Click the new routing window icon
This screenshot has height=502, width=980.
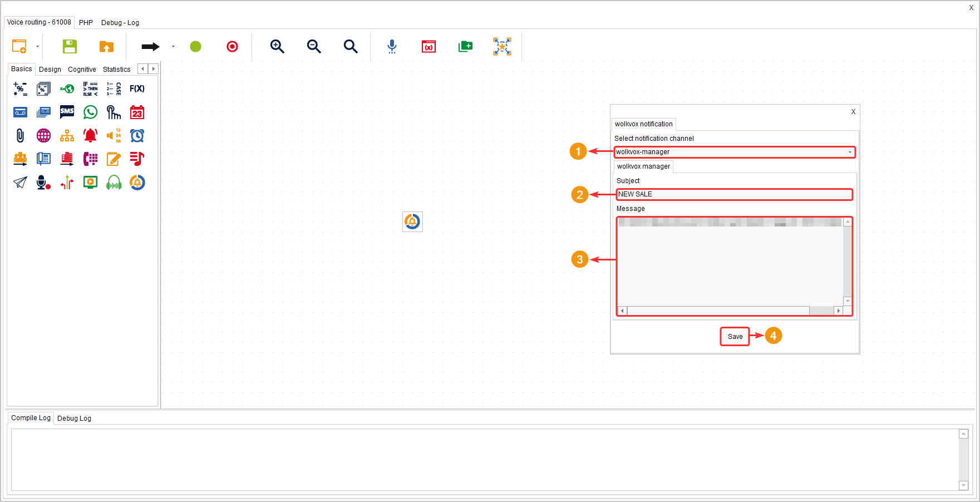pyautogui.click(x=19, y=46)
